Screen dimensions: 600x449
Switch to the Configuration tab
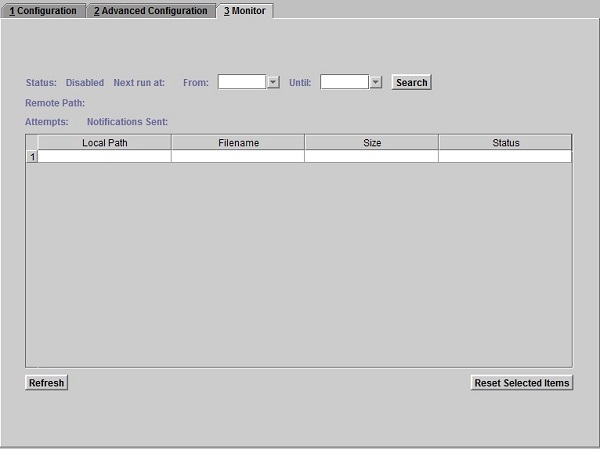(x=43, y=11)
